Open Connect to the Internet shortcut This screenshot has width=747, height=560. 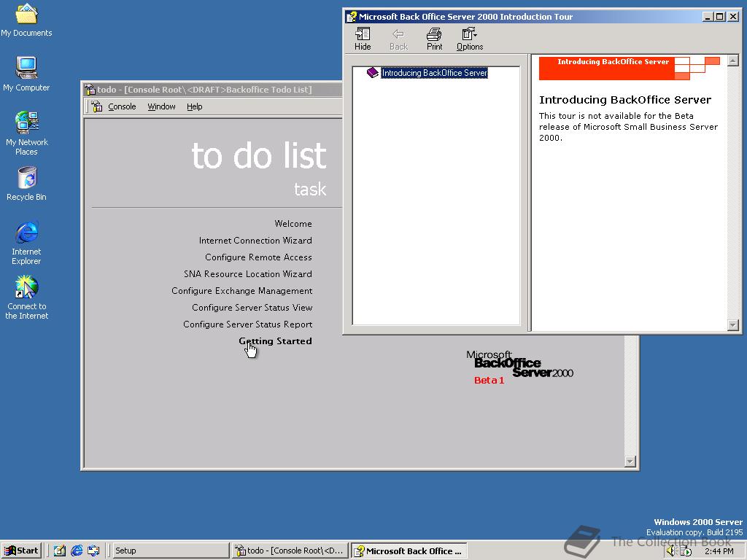coord(26,297)
